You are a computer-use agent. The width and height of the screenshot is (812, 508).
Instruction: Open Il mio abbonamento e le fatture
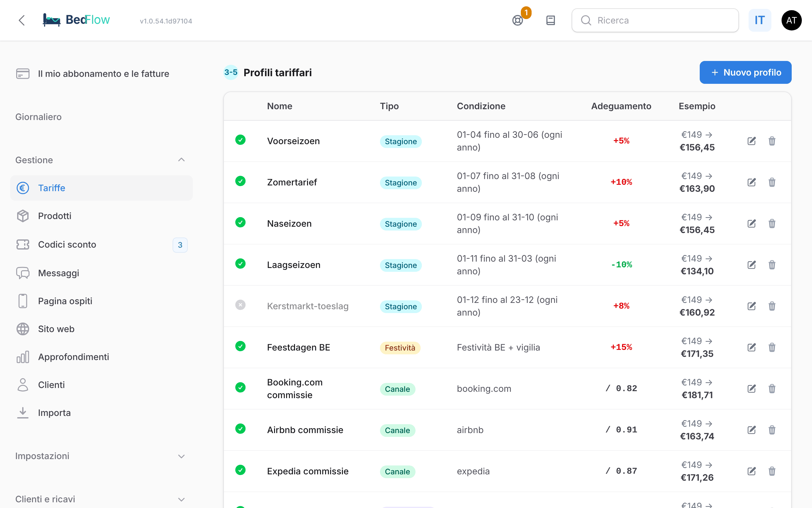click(101, 74)
